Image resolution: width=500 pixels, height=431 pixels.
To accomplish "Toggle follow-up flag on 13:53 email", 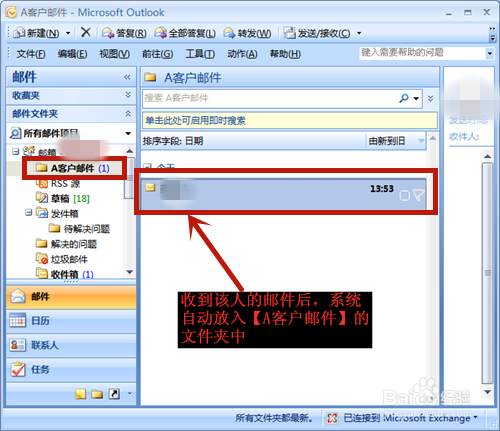I will pyautogui.click(x=418, y=195).
